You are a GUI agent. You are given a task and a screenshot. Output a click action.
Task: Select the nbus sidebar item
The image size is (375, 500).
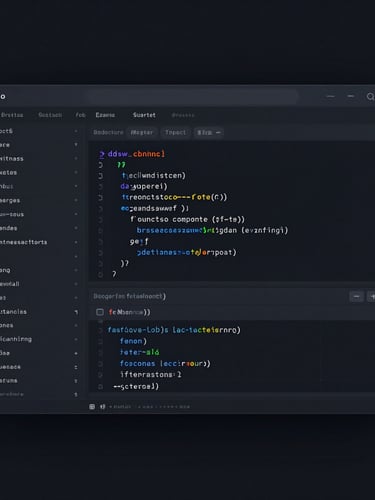point(7,187)
